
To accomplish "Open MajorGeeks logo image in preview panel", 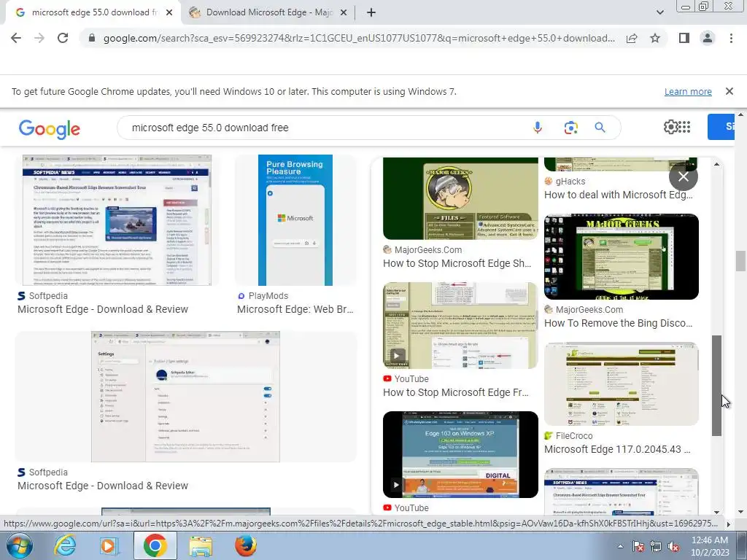I will click(460, 198).
